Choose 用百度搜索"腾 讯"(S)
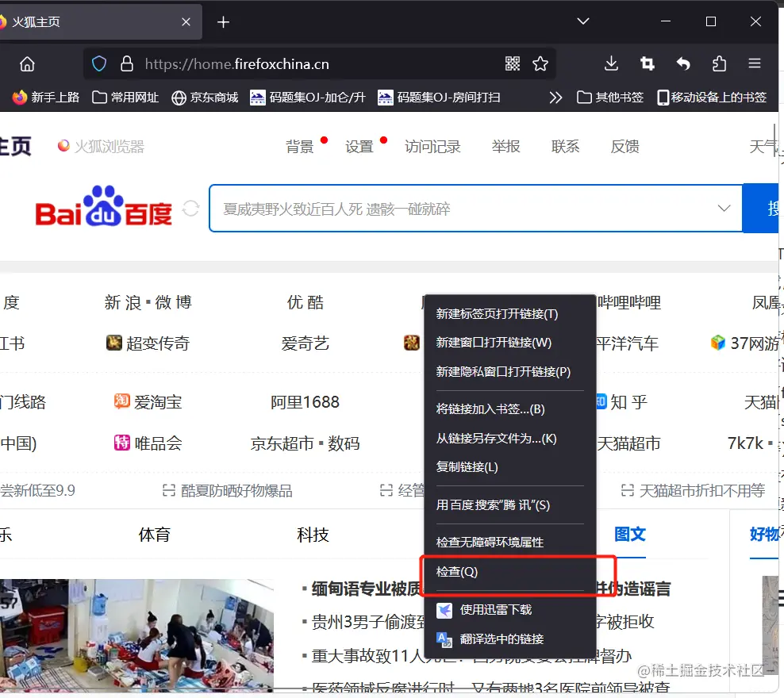Viewport: 784px width, 698px height. pos(510,504)
